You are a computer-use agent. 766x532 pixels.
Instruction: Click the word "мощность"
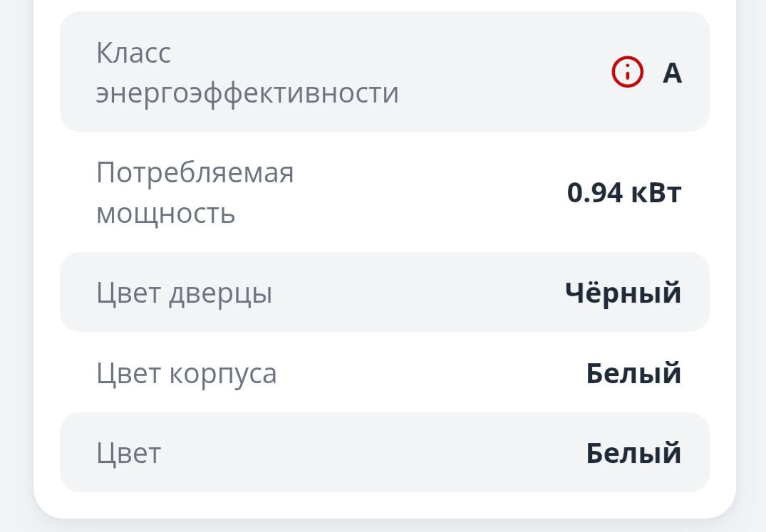(x=165, y=213)
